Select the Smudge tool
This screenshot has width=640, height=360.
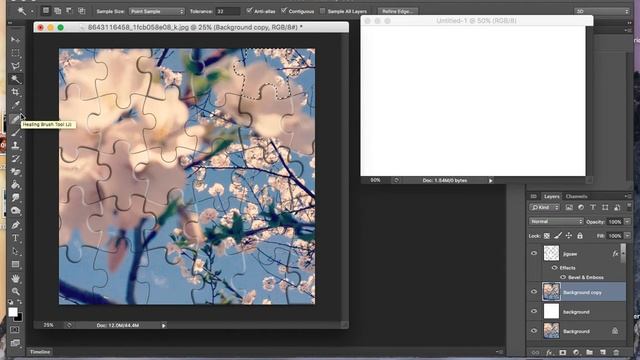(x=16, y=198)
